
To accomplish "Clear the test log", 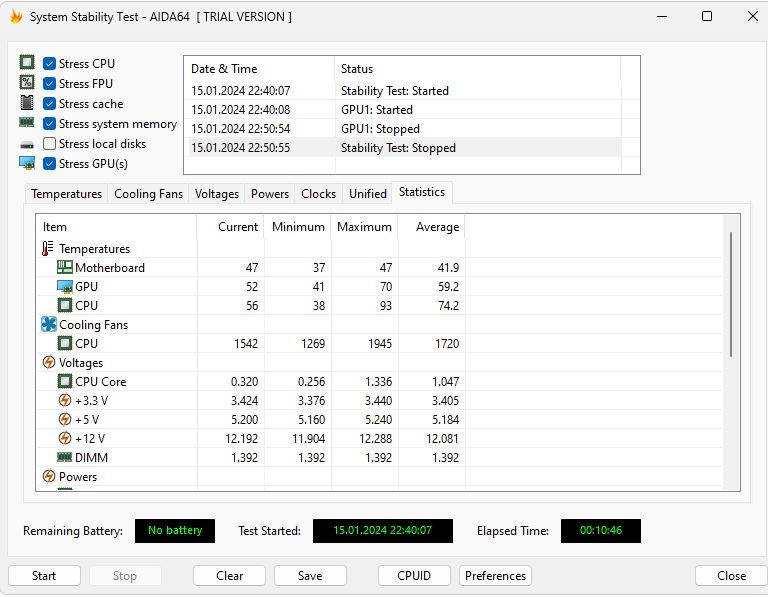I will pos(229,575).
